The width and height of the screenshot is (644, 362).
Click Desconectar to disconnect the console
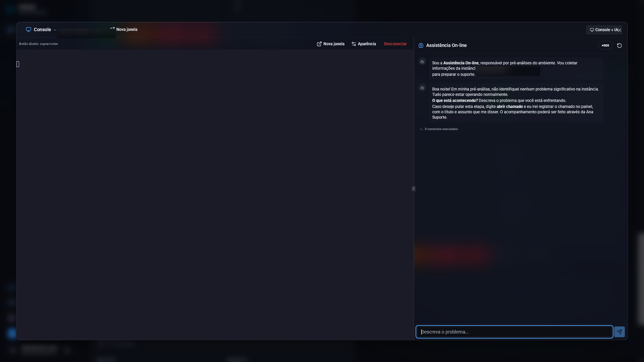point(395,44)
